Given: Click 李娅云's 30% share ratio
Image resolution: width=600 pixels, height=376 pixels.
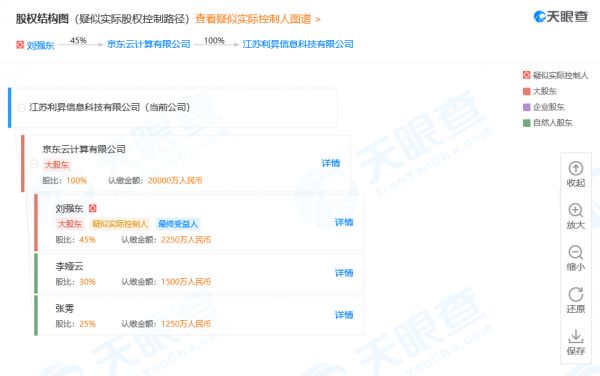Looking at the screenshot, I should click(x=87, y=282).
